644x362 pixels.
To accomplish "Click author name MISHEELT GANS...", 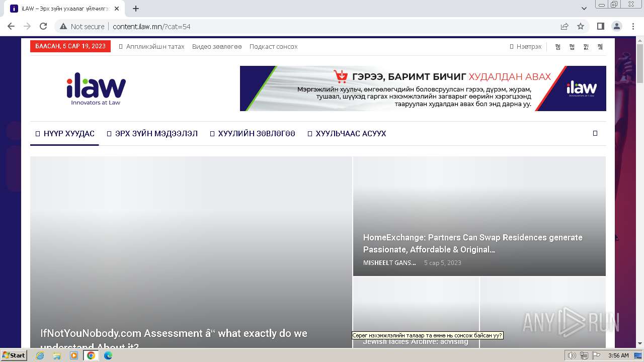I will (x=389, y=262).
